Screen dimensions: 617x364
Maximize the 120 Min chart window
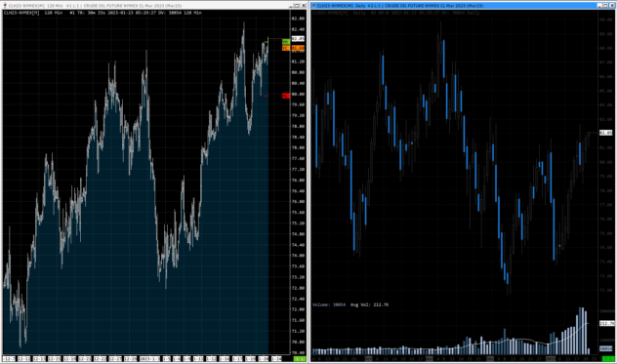tap(297, 6)
